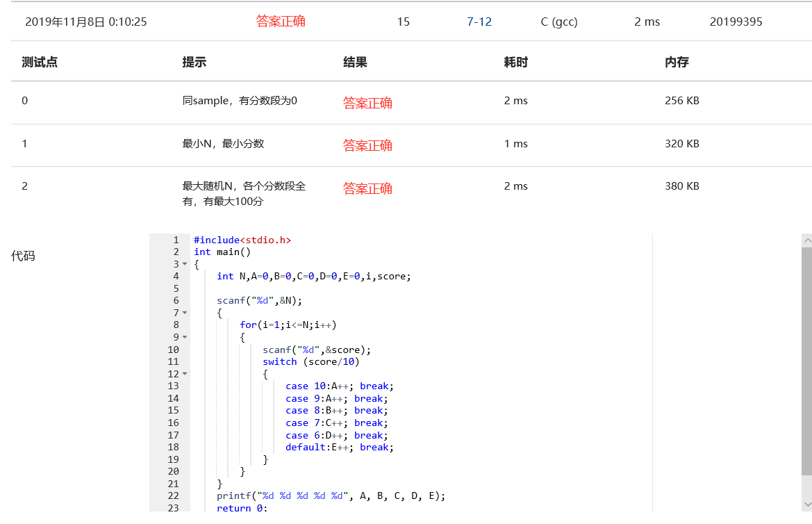Viewport: 812px width, 524px height.
Task: Click the for loop line for(i=1;i<=N;i++)
Action: coord(288,325)
